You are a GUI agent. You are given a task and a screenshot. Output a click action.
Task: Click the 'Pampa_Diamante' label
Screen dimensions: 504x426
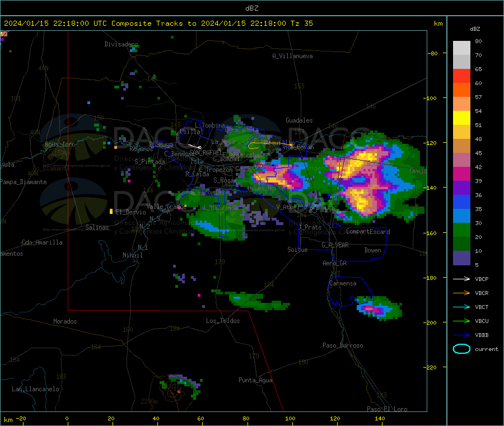(x=24, y=182)
